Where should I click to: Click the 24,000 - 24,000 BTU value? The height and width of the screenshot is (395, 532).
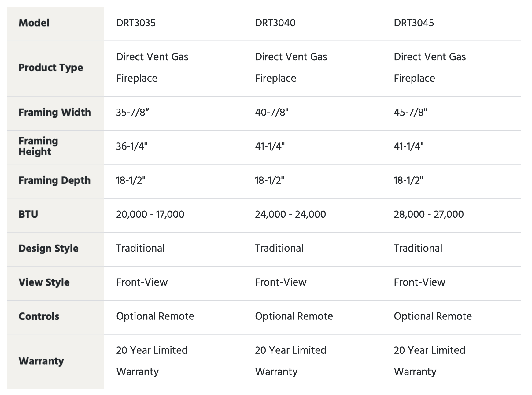pyautogui.click(x=290, y=214)
